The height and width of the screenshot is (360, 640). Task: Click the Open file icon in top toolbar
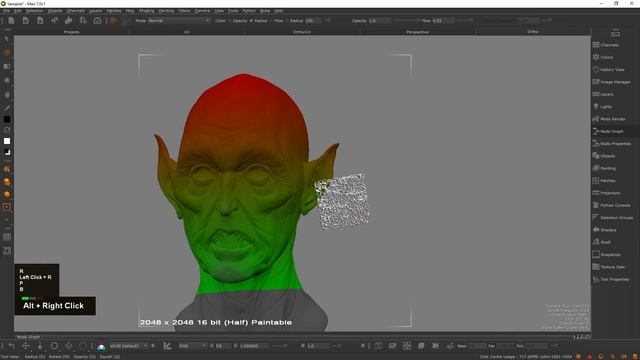[26, 20]
